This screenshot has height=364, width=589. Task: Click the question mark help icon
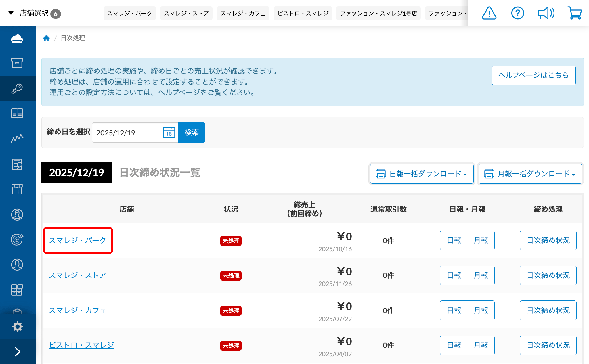517,13
